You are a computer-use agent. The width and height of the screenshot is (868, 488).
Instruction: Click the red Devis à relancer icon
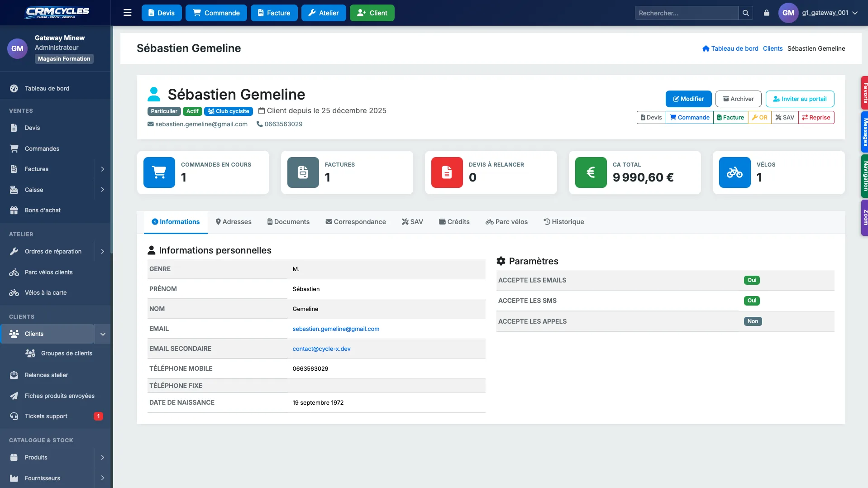pyautogui.click(x=447, y=172)
